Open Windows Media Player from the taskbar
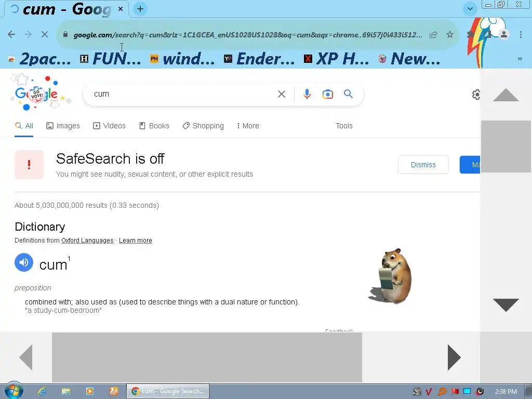532x399 pixels. (89, 391)
